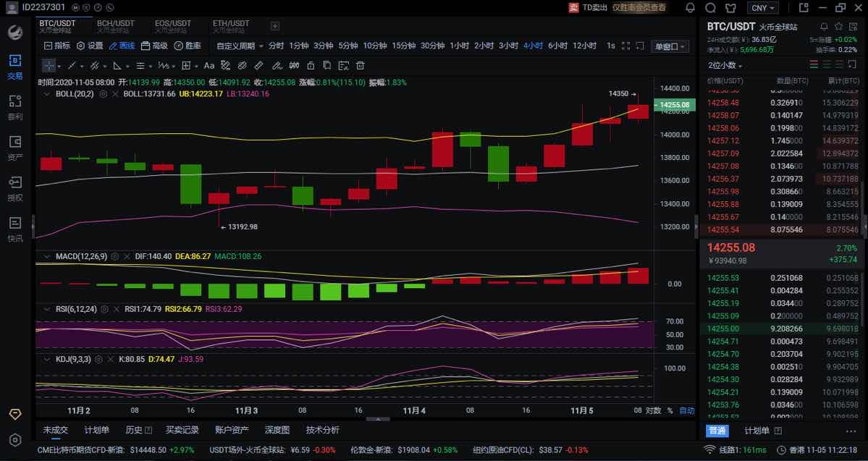Click the horizontal scrollbar below the chart
Image resolution: width=868 pixels, height=461 pixels.
(x=376, y=418)
